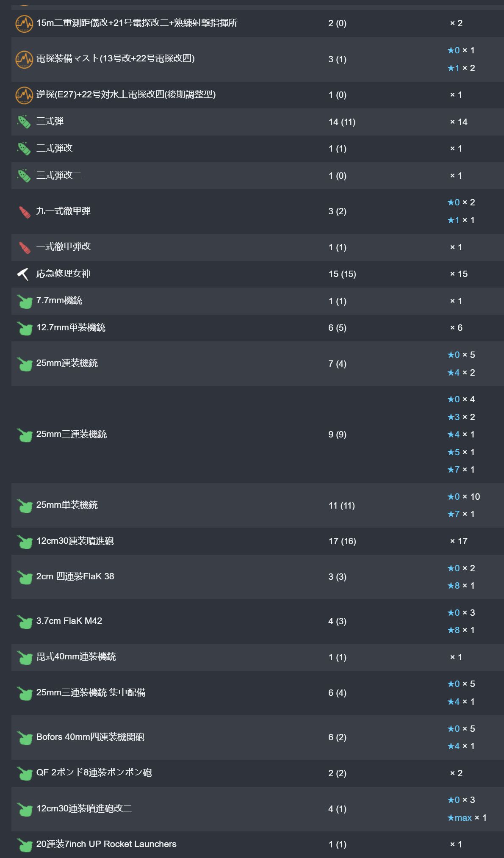
Task: Click the ★8 × 1 entry for 3.7cm FlaK M42
Action: click(x=461, y=630)
